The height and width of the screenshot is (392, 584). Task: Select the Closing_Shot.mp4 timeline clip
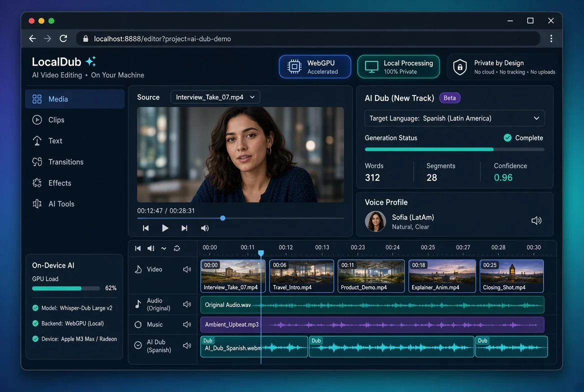point(511,276)
